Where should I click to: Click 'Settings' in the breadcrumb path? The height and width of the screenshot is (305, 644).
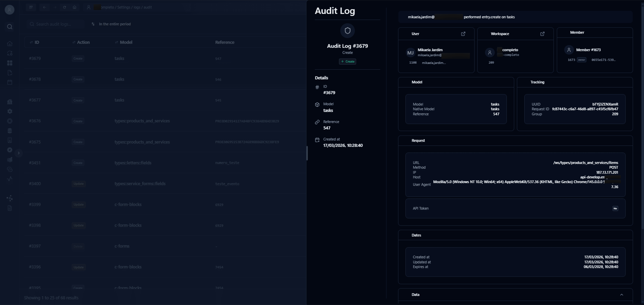coord(124,7)
